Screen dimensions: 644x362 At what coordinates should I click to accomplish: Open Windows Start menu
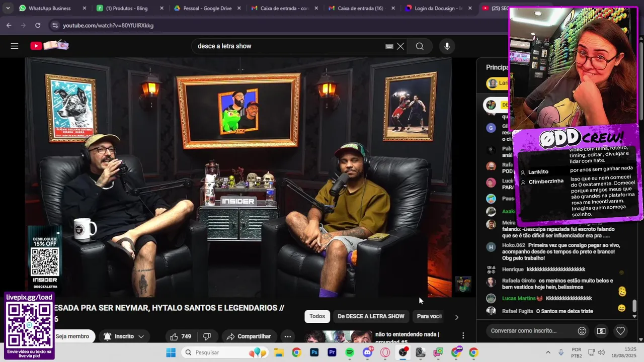(x=171, y=352)
